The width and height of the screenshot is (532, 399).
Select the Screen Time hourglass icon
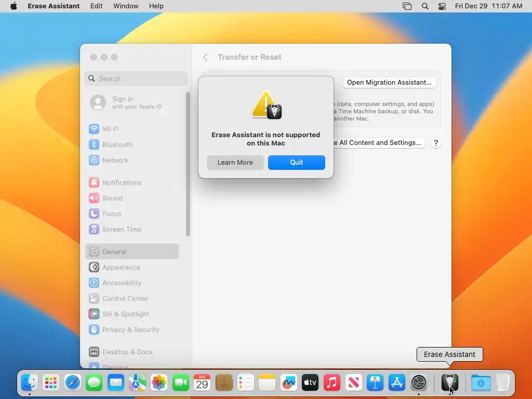pyautogui.click(x=94, y=229)
